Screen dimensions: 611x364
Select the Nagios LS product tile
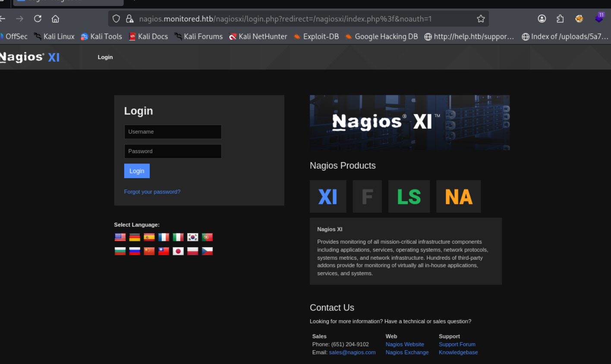click(x=409, y=197)
